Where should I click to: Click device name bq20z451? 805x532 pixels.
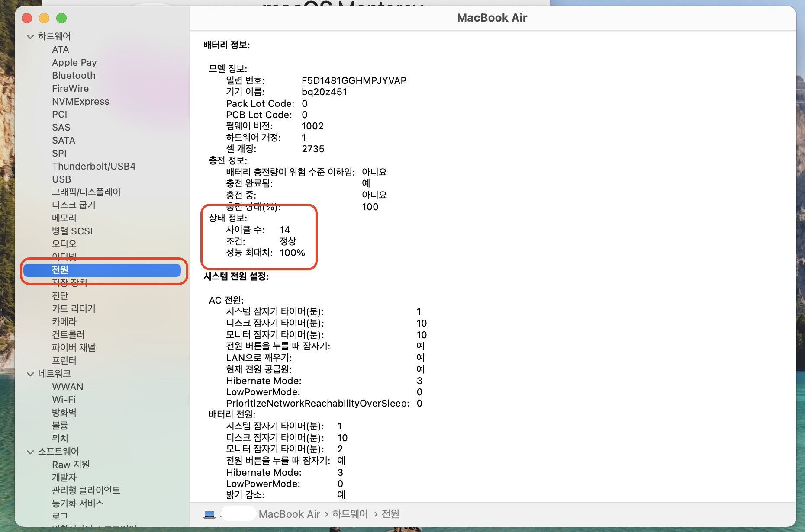[x=324, y=92]
